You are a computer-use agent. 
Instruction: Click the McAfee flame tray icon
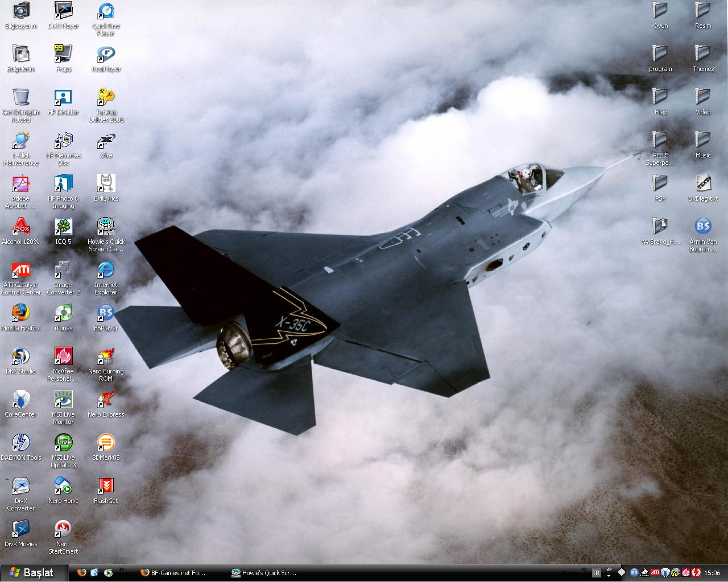click(686, 573)
